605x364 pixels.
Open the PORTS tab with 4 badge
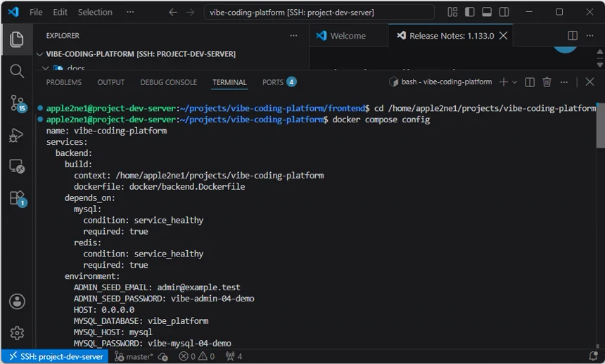click(279, 82)
